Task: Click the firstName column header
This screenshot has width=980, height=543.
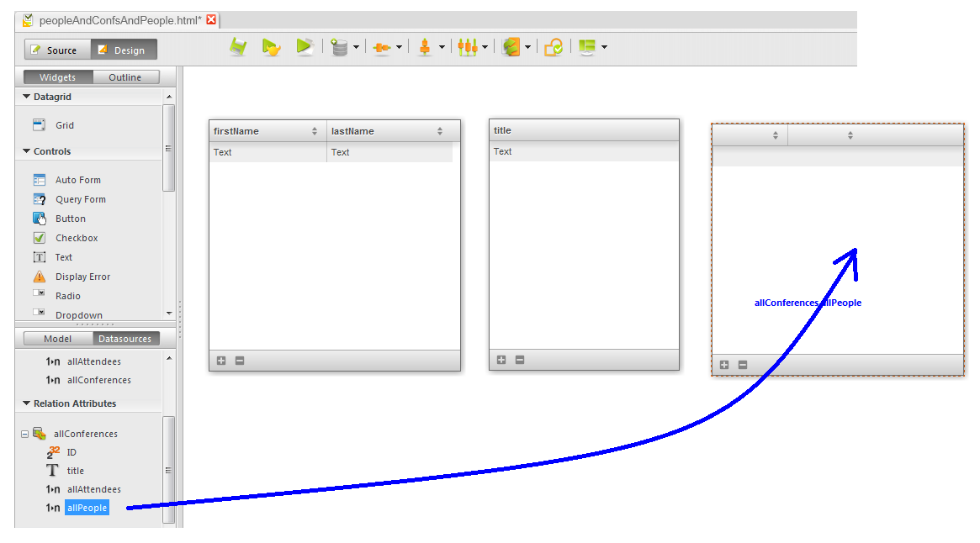Action: coord(268,131)
